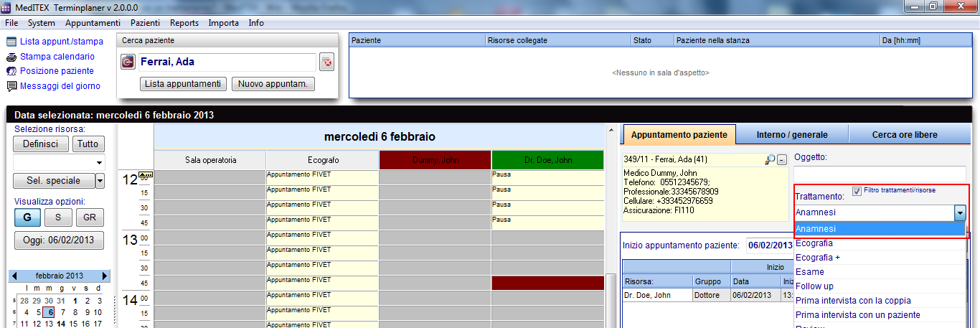Select day 6 in mini calendar
This screenshot has width=980, height=328.
(x=49, y=312)
